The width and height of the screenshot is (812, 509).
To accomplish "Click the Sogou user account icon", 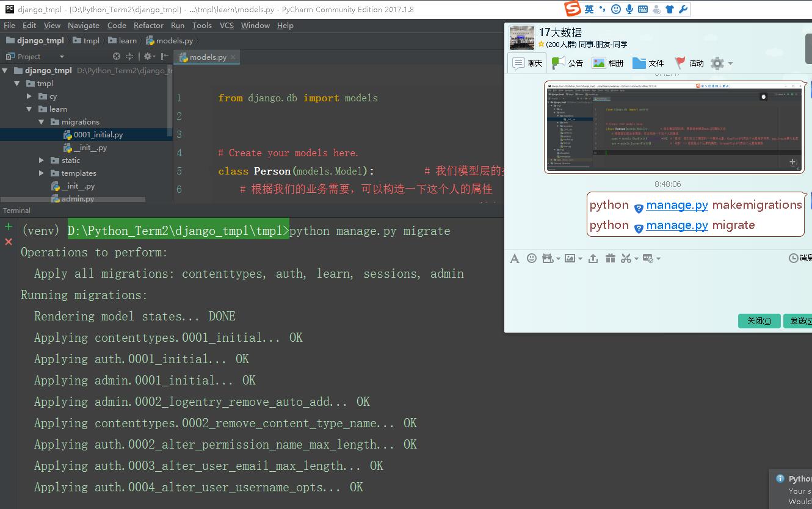I will 656,9.
